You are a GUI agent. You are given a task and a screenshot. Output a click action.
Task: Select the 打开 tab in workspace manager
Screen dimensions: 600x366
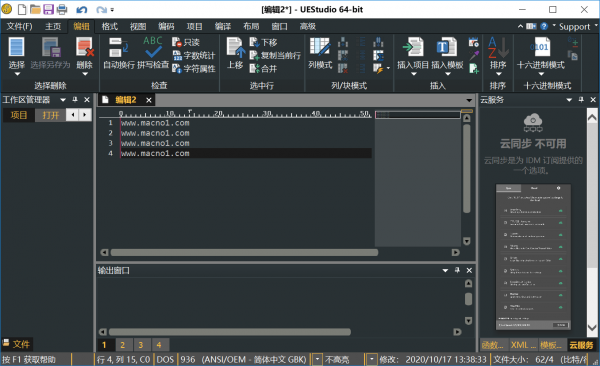pyautogui.click(x=51, y=115)
